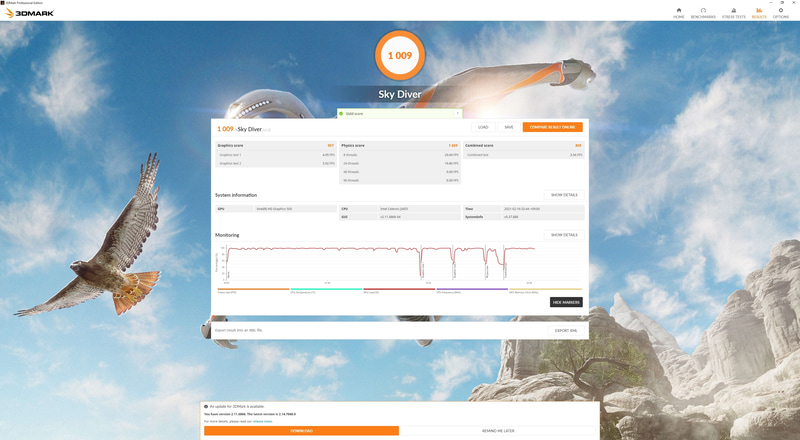Image resolution: width=800 pixels, height=440 pixels.
Task: Click the 3DMark logo in the header
Action: tap(30, 13)
